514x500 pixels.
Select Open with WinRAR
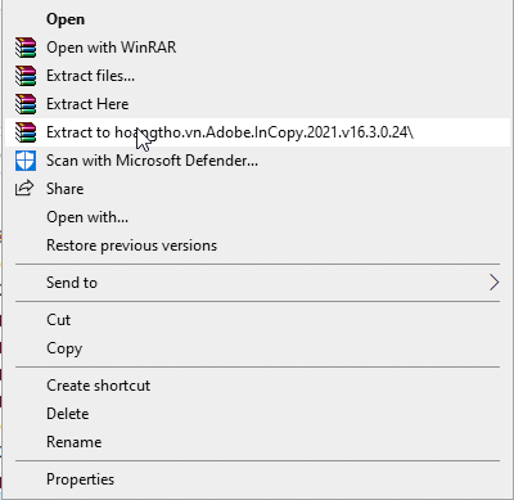257,47
